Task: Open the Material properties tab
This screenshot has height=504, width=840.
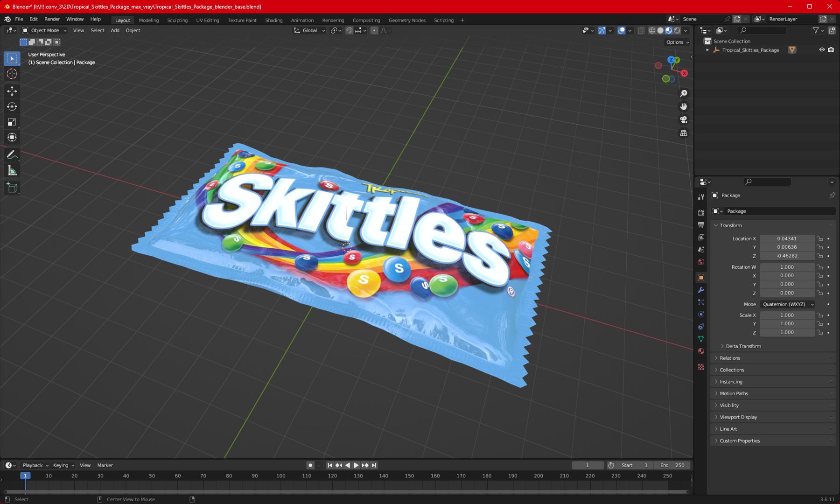Action: coord(701,351)
